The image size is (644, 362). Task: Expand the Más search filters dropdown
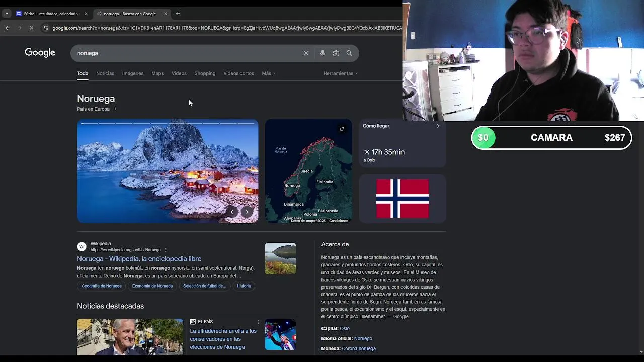click(x=269, y=73)
